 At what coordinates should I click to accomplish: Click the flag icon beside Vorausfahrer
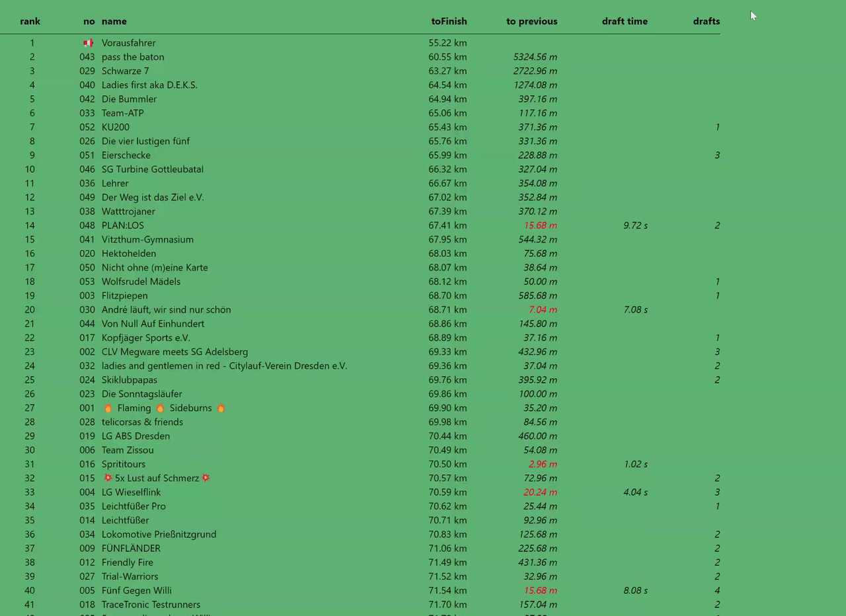[88, 43]
